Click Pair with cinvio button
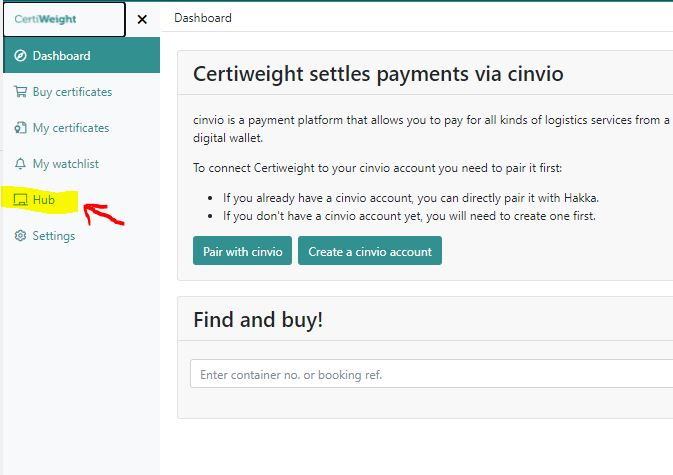Image resolution: width=673 pixels, height=475 pixels. (243, 251)
